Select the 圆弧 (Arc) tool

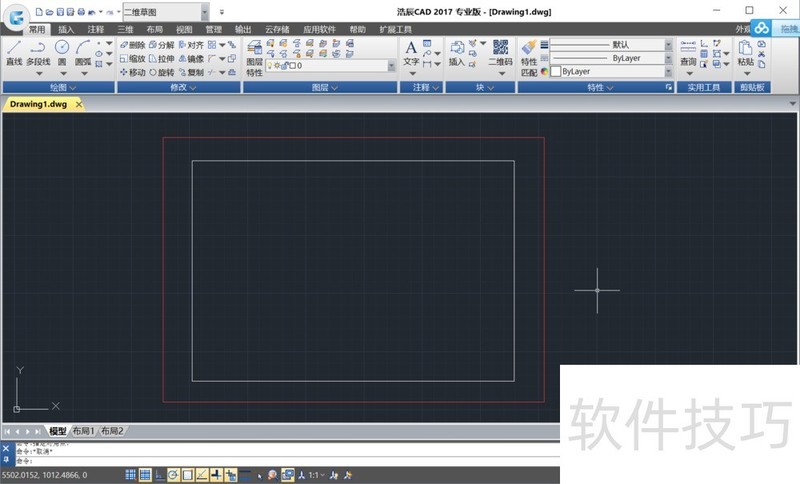(83, 53)
